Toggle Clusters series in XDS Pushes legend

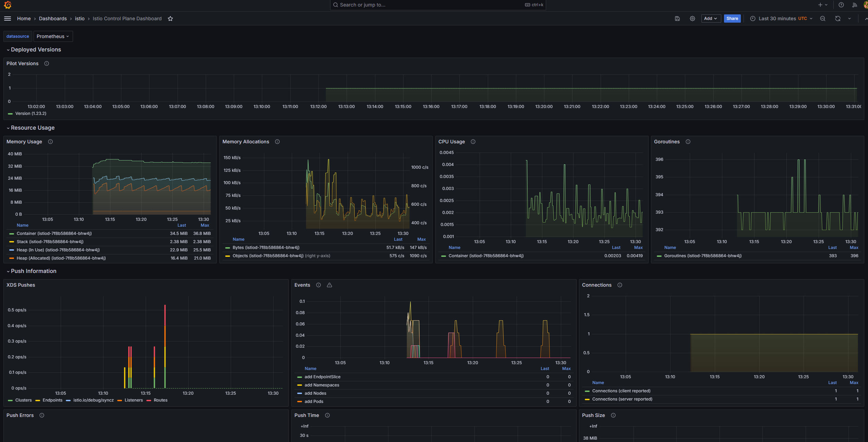pos(23,400)
